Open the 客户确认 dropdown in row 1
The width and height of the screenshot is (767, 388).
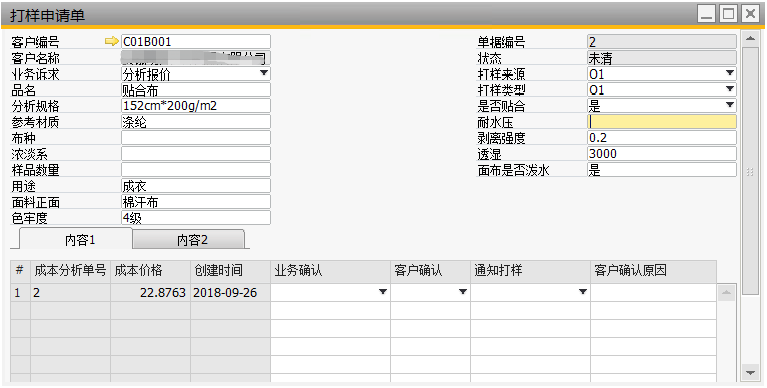point(462,292)
